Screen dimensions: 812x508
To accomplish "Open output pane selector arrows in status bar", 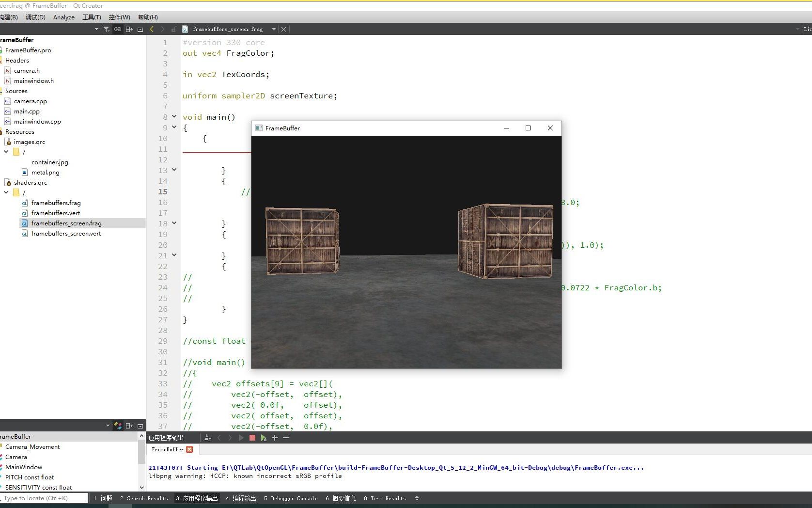I will tap(417, 498).
